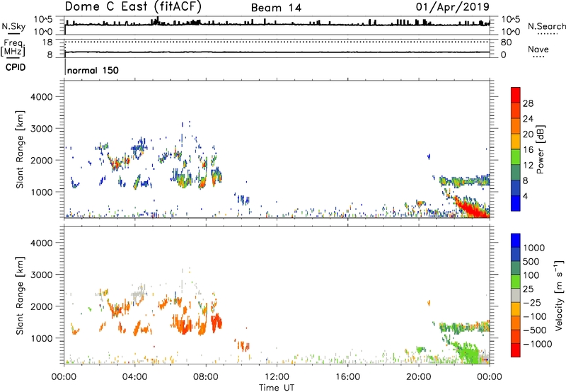Click the 'Nave' legend label
566x392 pixels.
[x=538, y=50]
